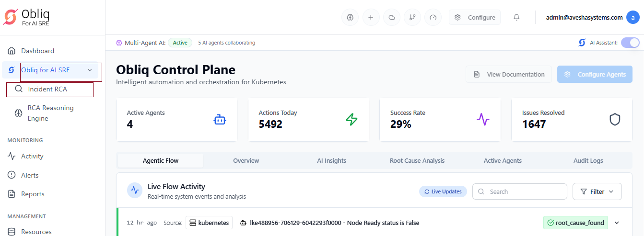This screenshot has height=236, width=644.
Task: Click the Configure Agents button
Action: [x=595, y=74]
